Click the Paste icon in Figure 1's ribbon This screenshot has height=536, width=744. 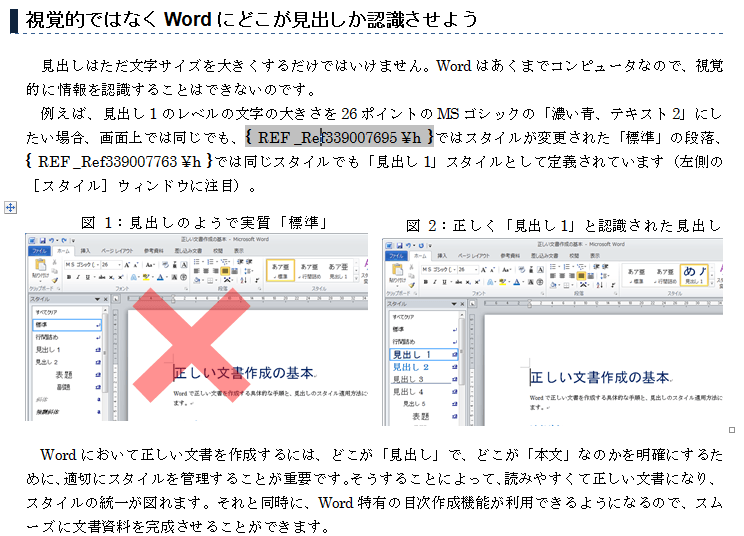(40, 267)
